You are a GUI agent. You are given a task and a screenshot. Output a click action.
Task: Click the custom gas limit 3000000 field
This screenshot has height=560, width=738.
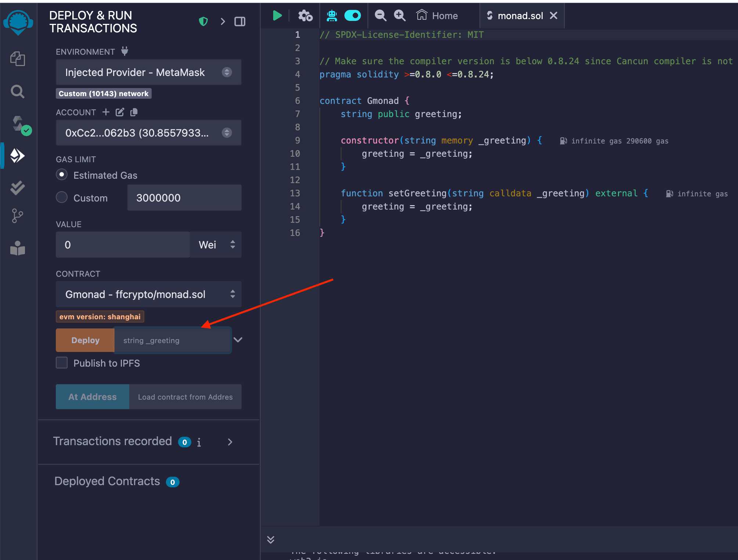point(184,198)
